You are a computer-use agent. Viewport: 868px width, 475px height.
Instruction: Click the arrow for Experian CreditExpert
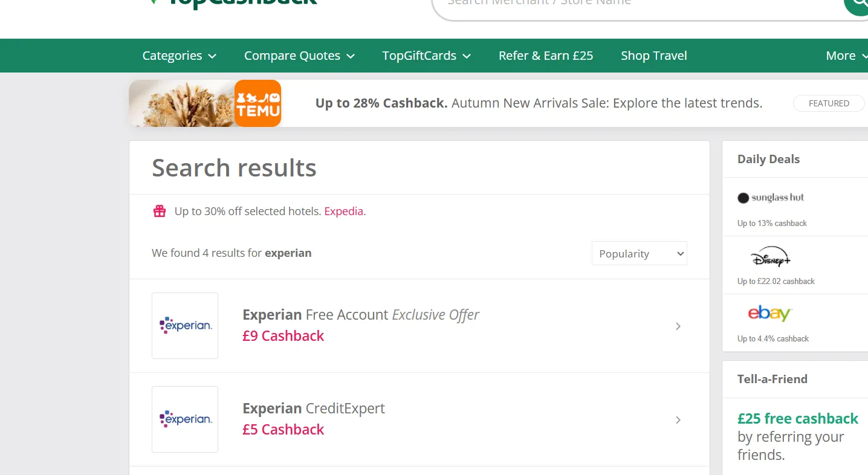[x=678, y=420]
